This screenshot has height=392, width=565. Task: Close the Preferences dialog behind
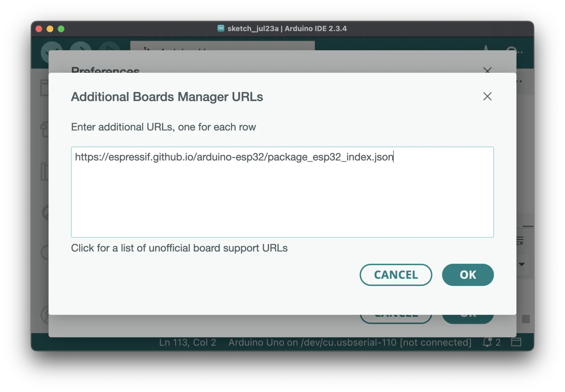click(487, 70)
